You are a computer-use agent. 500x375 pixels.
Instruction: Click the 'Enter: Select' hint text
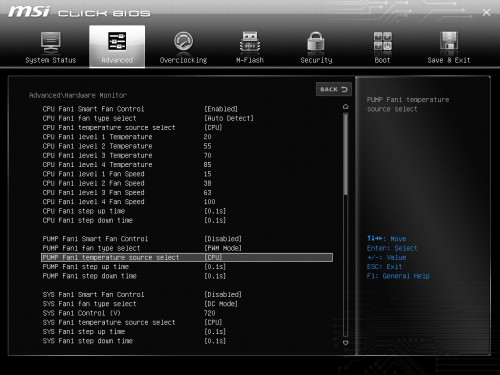point(392,248)
